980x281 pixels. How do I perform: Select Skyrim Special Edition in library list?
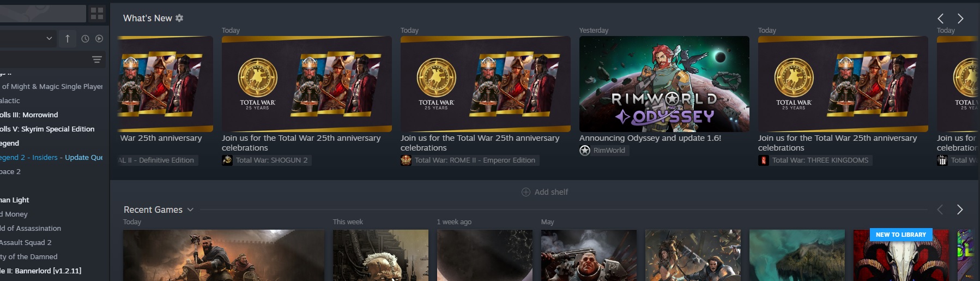pyautogui.click(x=47, y=129)
